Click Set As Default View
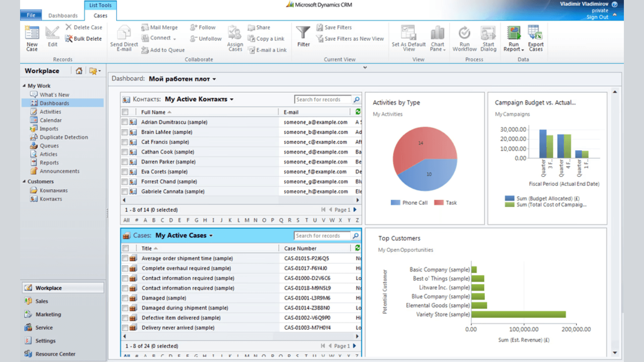Image resolution: width=644 pixels, height=362 pixels. pyautogui.click(x=409, y=38)
